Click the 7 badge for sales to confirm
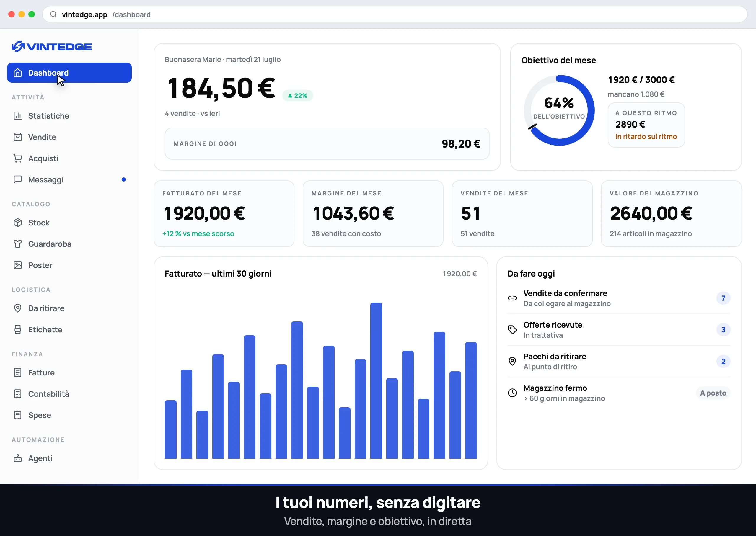Viewport: 756px width, 536px height. tap(723, 298)
